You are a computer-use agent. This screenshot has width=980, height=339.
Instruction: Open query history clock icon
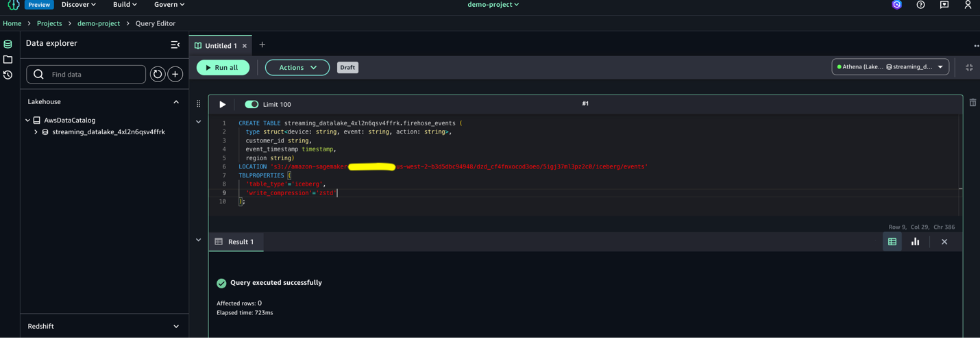coord(8,75)
